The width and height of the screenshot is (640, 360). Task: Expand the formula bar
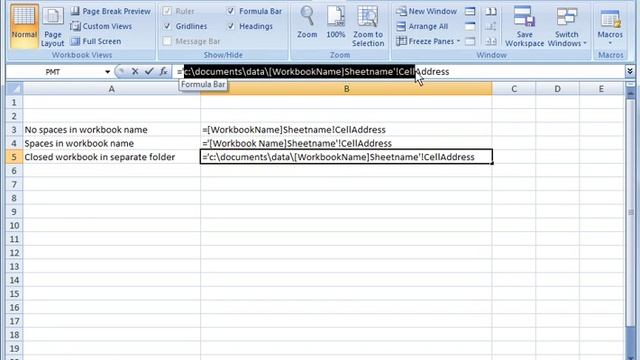click(x=630, y=71)
